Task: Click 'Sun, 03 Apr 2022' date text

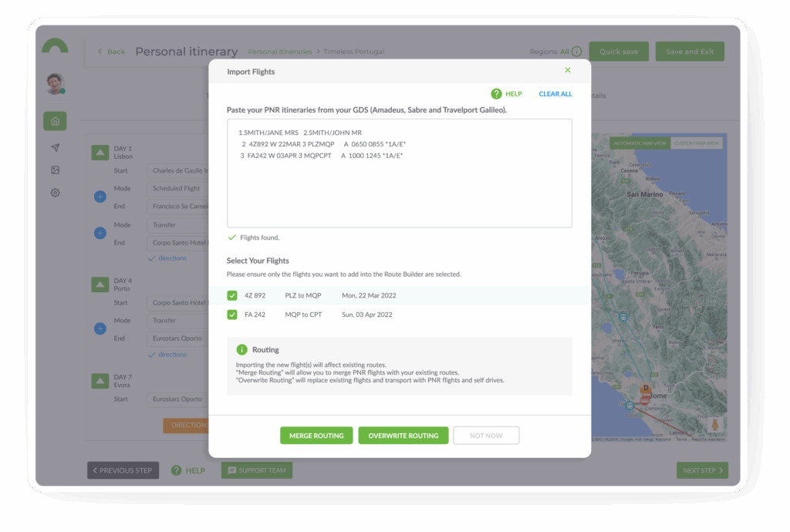Action: 366,315
